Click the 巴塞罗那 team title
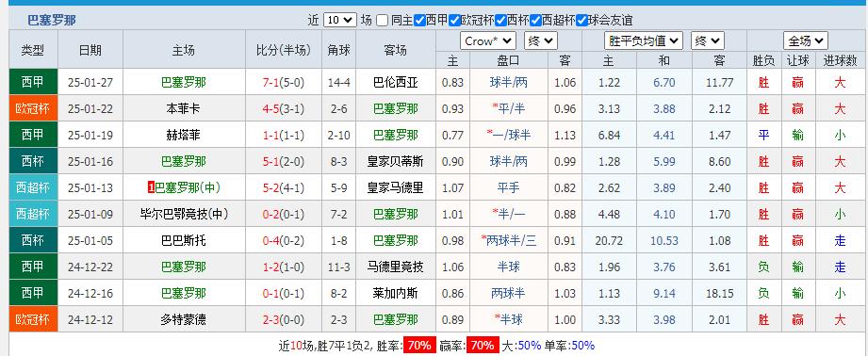The image size is (868, 356). coord(52,21)
